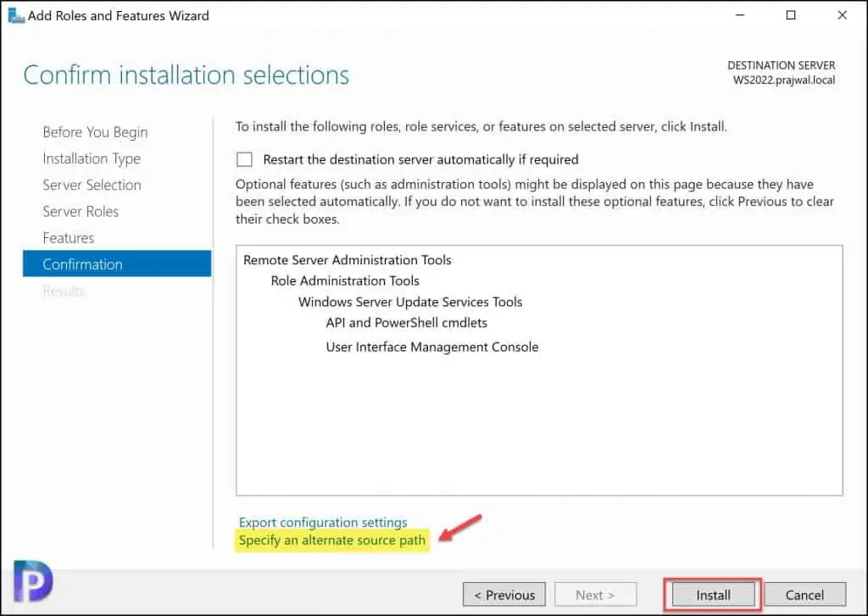This screenshot has height=616, width=868.
Task: Go to Server Roles step
Action: coord(81,212)
